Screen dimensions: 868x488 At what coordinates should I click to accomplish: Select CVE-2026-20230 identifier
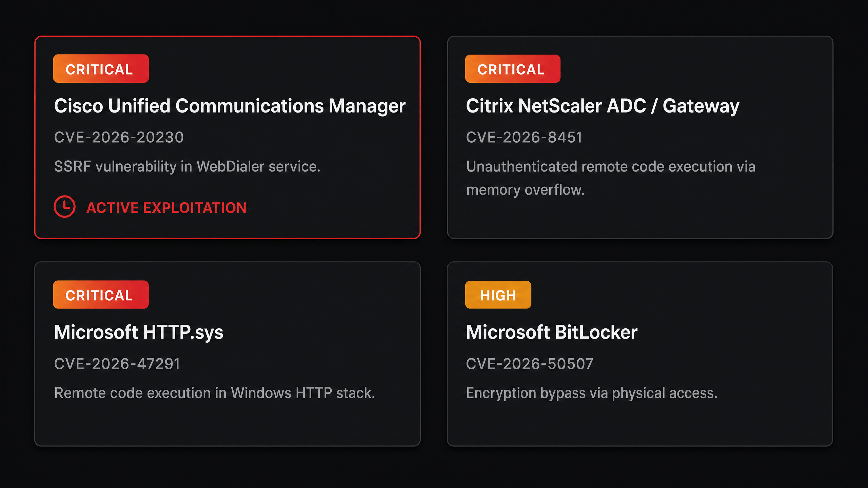(119, 138)
